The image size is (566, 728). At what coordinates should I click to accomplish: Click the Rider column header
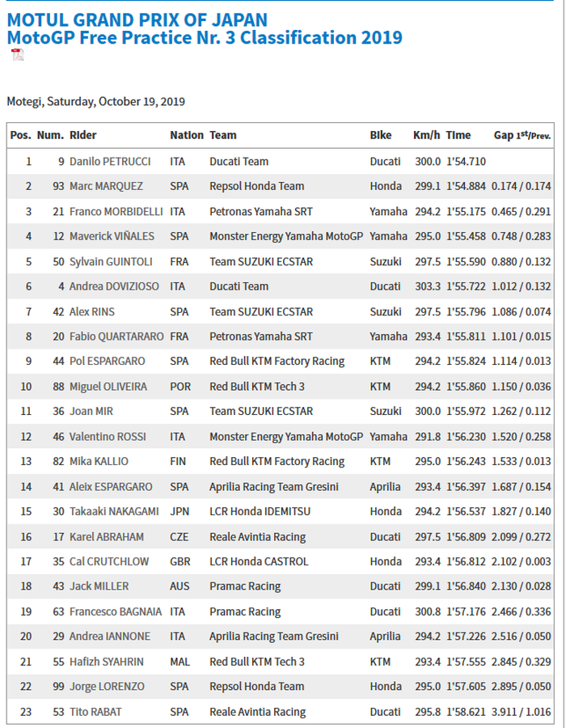(x=83, y=135)
